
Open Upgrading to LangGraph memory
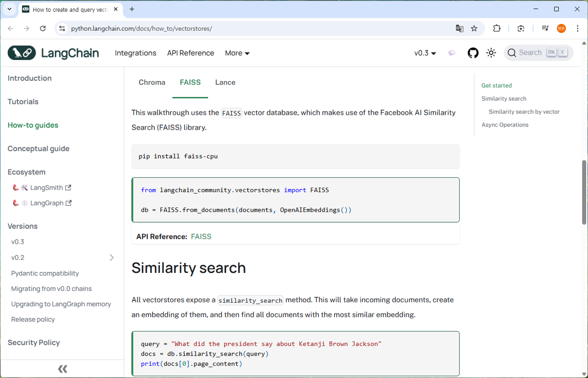61,304
